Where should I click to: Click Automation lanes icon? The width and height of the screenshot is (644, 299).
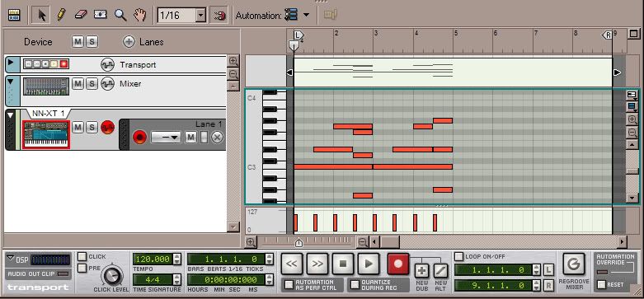click(x=291, y=16)
